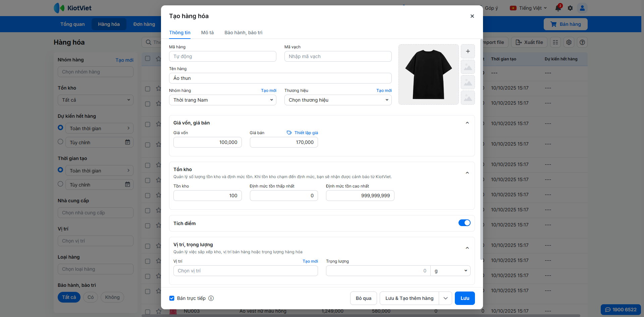
Task: Uncheck the Bán trực tiếp checkbox
Action: point(172,298)
